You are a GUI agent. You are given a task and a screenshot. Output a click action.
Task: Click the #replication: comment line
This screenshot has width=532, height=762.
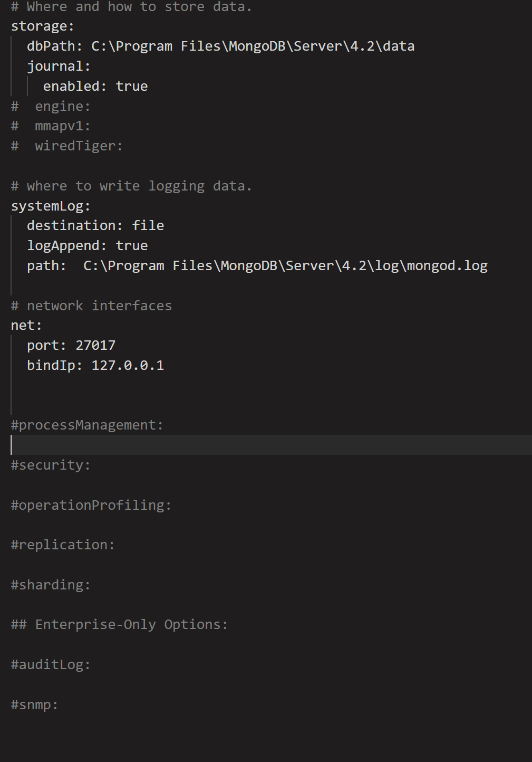63,545
